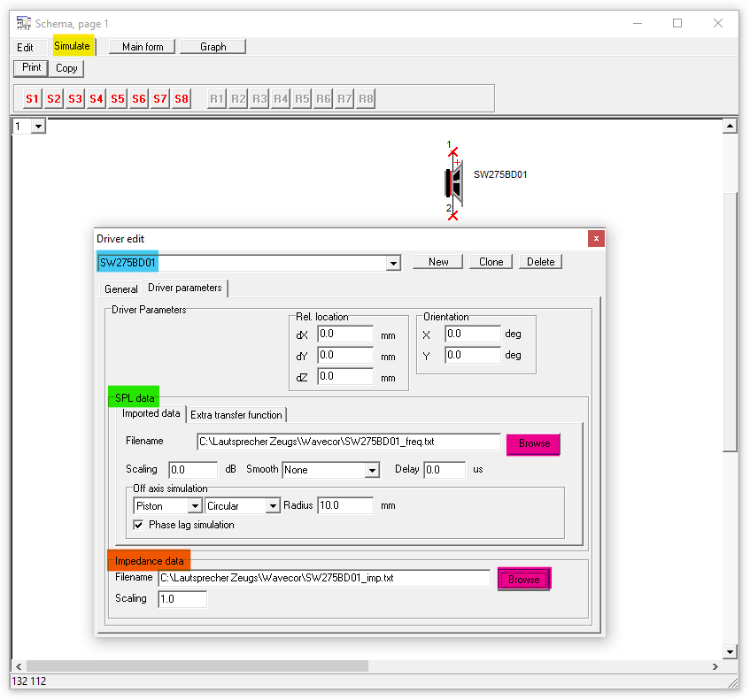Click the R1 toolbar button
Viewport: 750px width, 700px height.
tap(217, 99)
